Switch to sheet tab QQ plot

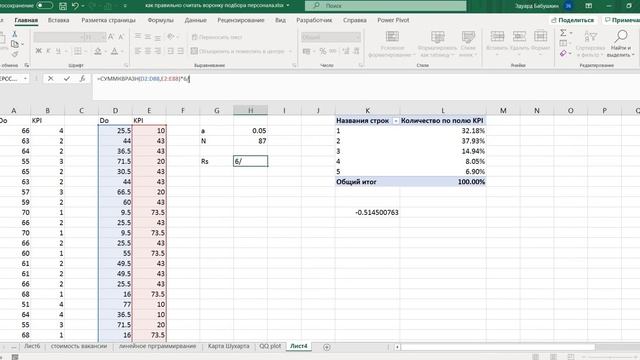pos(270,346)
